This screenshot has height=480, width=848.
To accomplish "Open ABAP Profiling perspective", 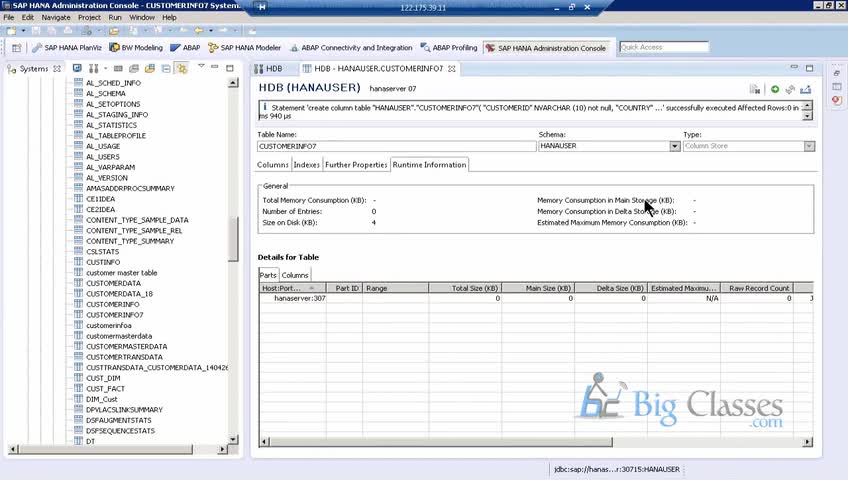I will 448,48.
